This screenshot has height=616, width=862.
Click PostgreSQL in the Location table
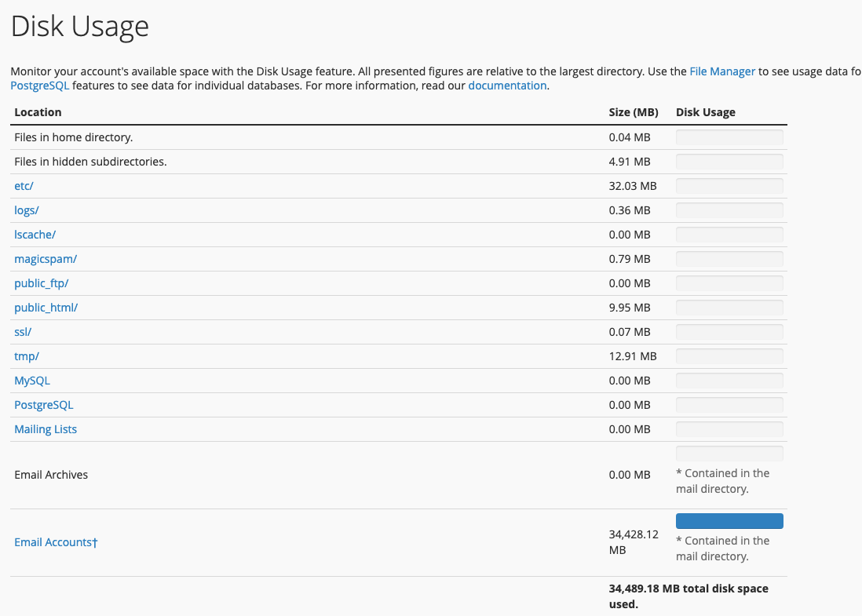(43, 405)
